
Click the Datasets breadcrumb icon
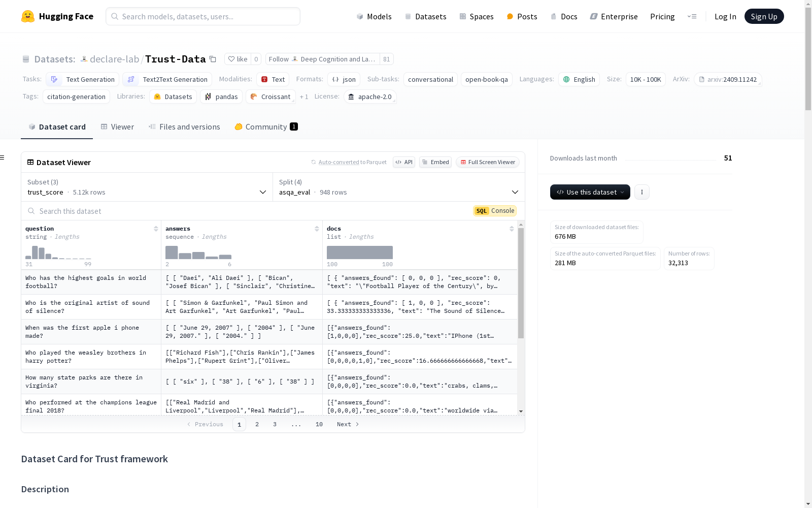click(x=26, y=59)
